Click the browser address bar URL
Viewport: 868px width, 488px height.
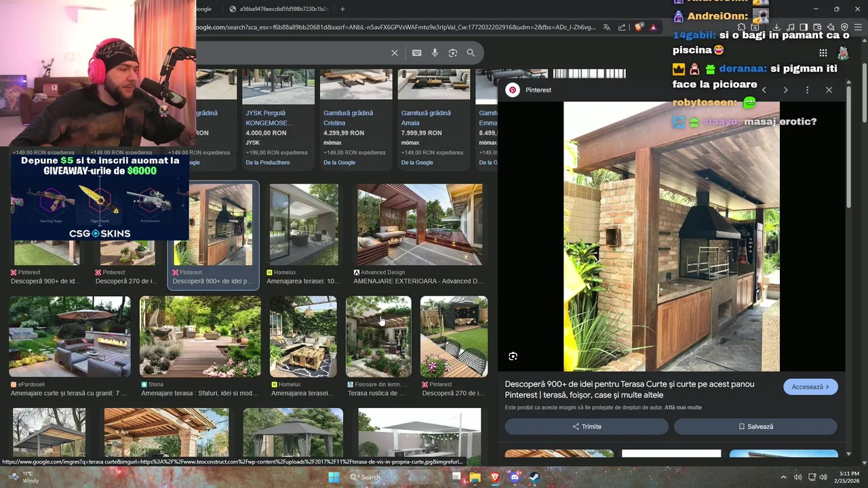395,27
